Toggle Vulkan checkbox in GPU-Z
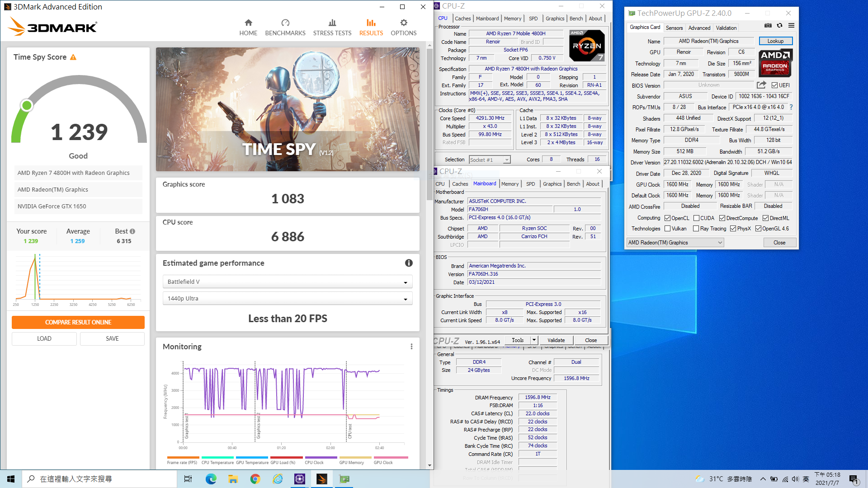The width and height of the screenshot is (868, 488). pos(667,229)
